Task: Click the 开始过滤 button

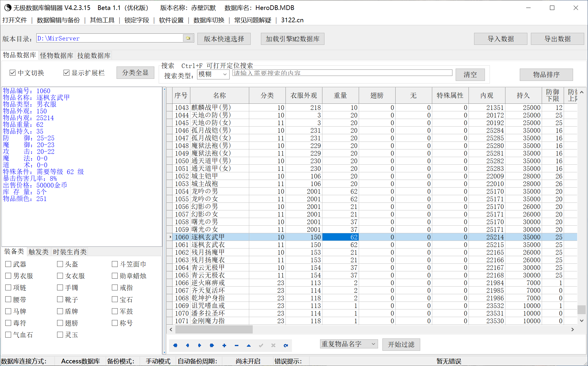Action: pos(401,344)
